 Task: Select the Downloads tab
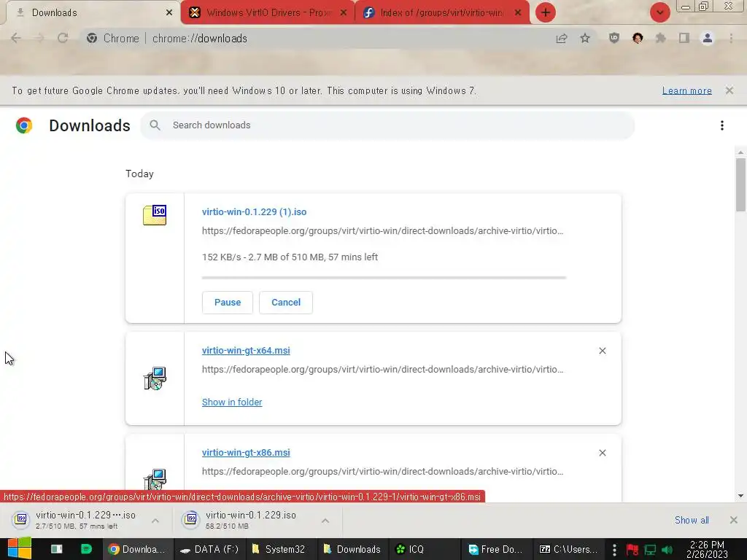click(x=90, y=13)
